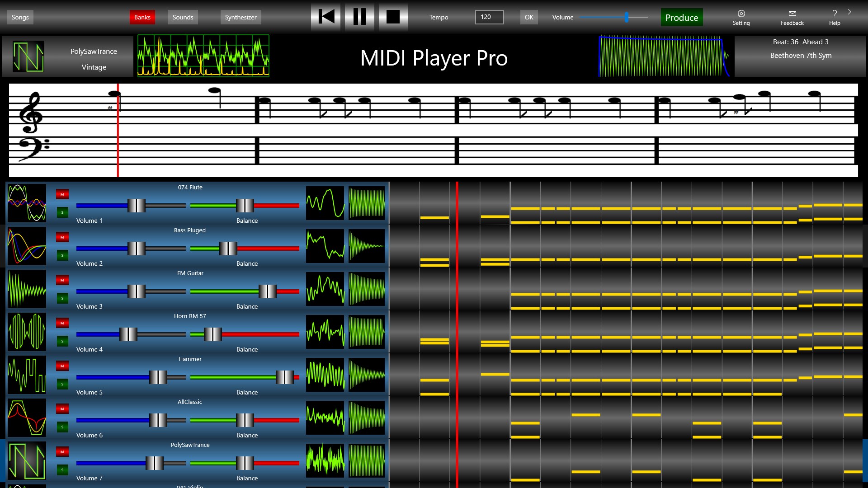Click the Produce button
Image resolution: width=868 pixels, height=488 pixels.
coord(681,17)
